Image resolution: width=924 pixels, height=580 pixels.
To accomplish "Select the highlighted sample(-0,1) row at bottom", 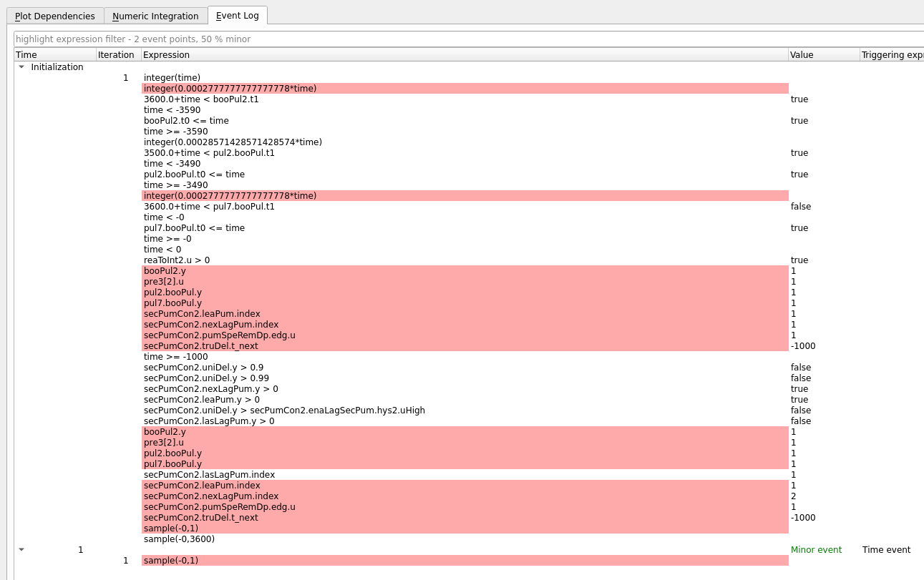I will click(170, 560).
